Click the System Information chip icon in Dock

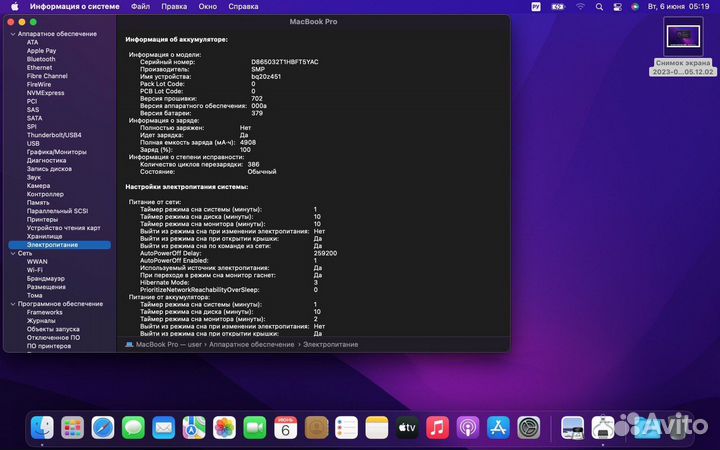[x=602, y=428]
